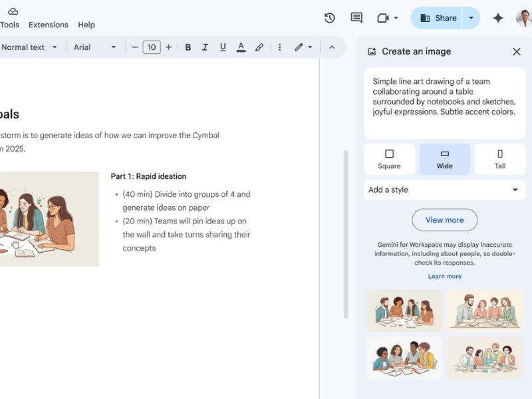This screenshot has height=399, width=532.
Task: Open the Tools menu
Action: [x=9, y=25]
